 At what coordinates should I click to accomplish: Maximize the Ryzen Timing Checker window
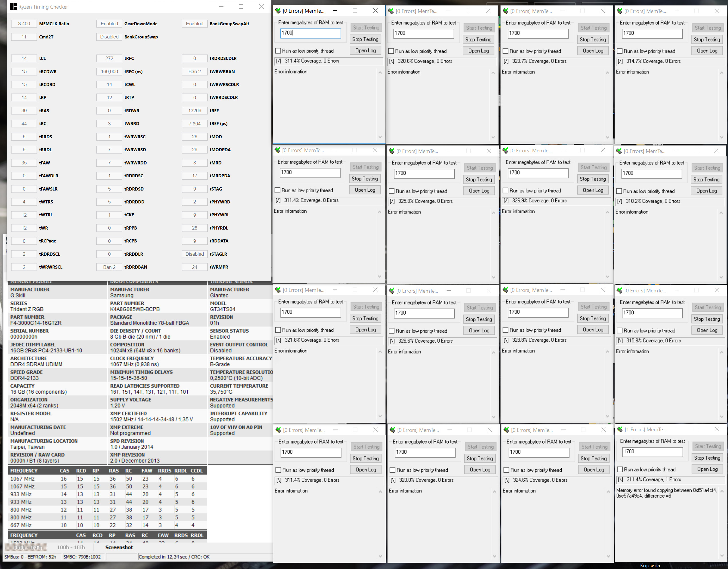tap(241, 7)
